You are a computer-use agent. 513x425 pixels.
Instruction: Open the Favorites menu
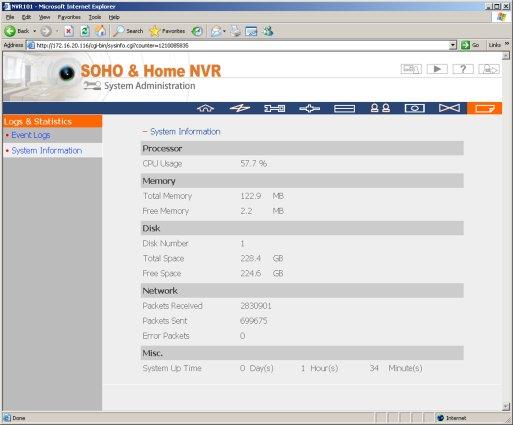pyautogui.click(x=69, y=17)
